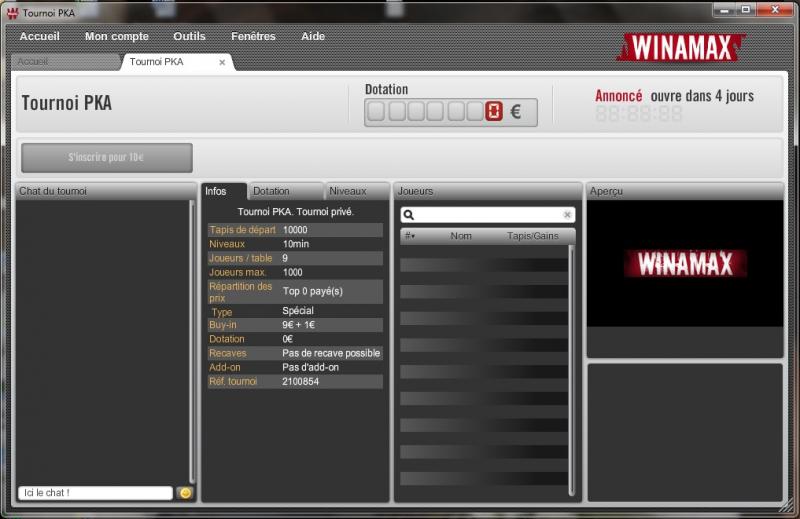Click the chat panel vertical scrollbar
This screenshot has width=800, height=519.
tap(192, 341)
